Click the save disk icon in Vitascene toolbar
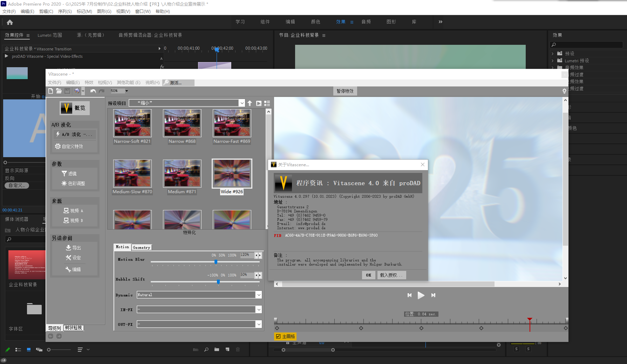The image size is (627, 364). click(67, 91)
